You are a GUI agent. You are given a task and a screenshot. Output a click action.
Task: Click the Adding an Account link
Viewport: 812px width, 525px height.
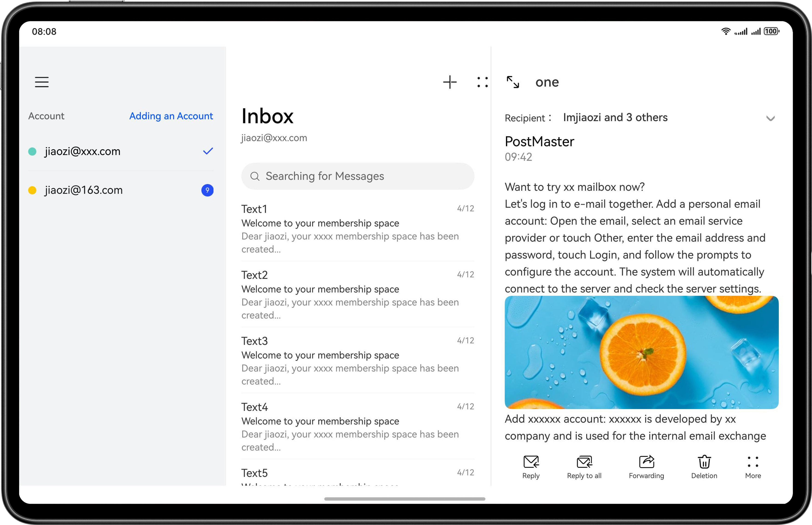click(x=171, y=116)
